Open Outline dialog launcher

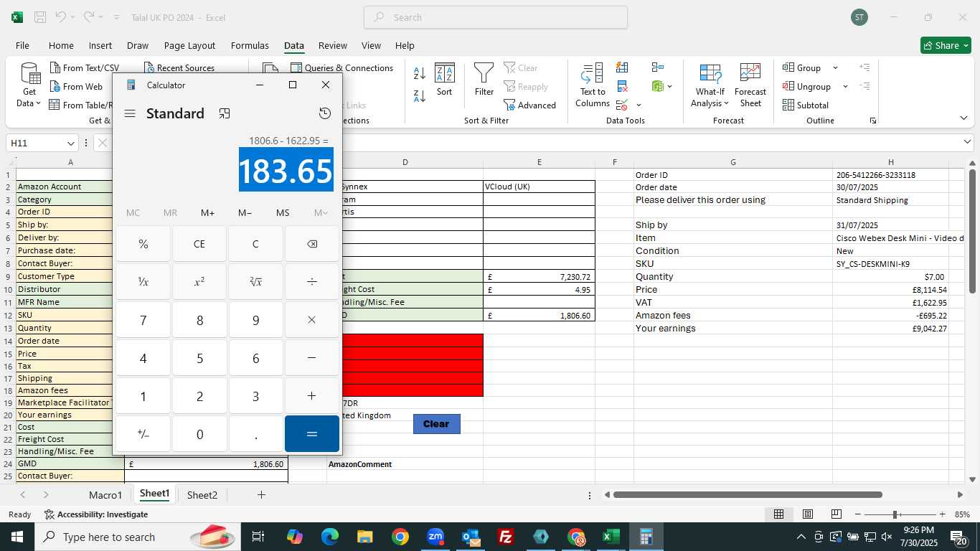(x=873, y=121)
